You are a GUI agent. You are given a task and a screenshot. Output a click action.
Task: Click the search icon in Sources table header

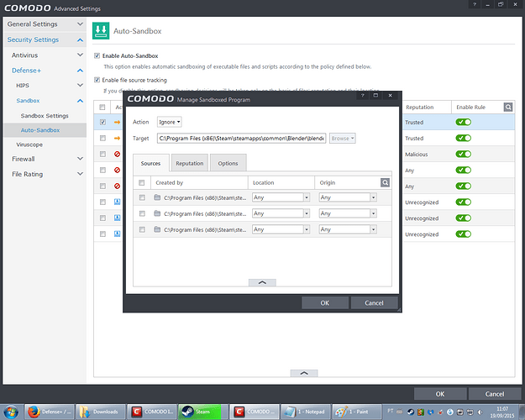point(385,182)
